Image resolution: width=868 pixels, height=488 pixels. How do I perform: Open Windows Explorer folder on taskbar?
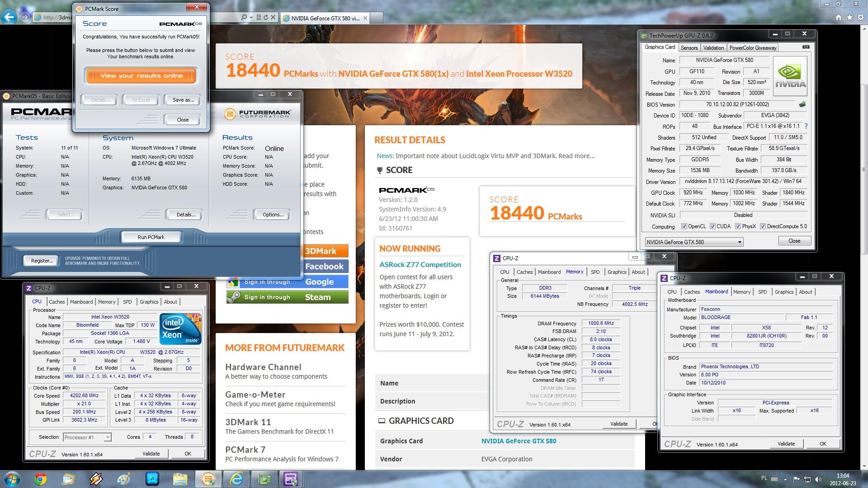(x=180, y=479)
